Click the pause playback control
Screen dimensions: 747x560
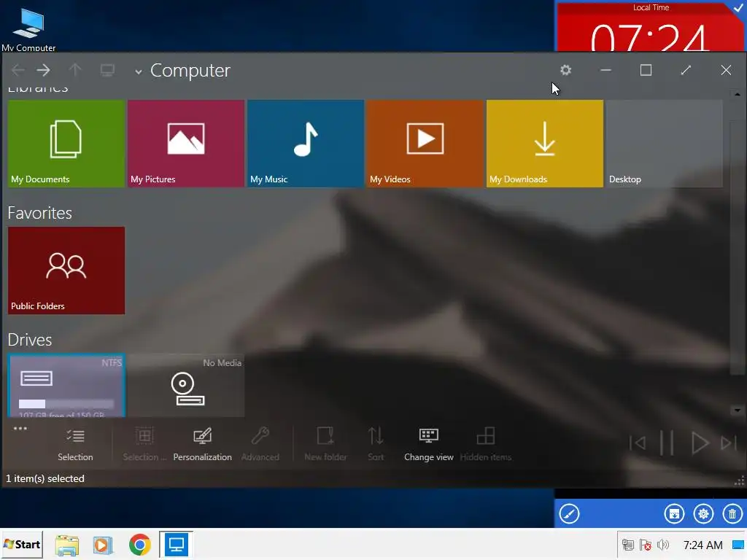[667, 443]
